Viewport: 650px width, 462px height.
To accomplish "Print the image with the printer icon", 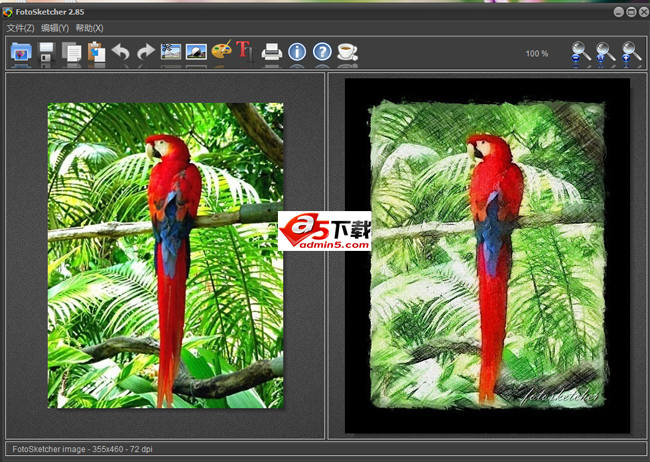I will 272,52.
